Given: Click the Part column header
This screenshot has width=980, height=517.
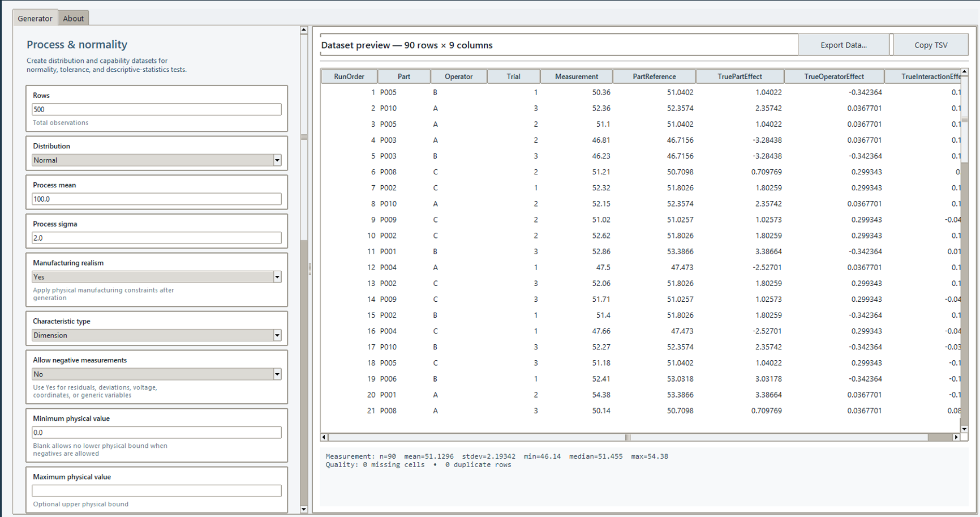Looking at the screenshot, I should pyautogui.click(x=404, y=76).
